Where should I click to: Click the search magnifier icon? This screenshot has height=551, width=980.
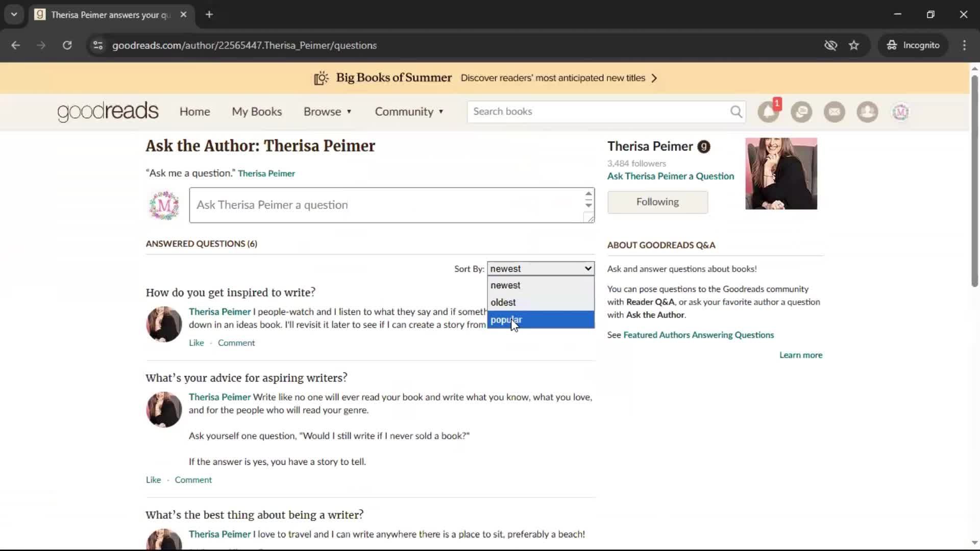736,112
